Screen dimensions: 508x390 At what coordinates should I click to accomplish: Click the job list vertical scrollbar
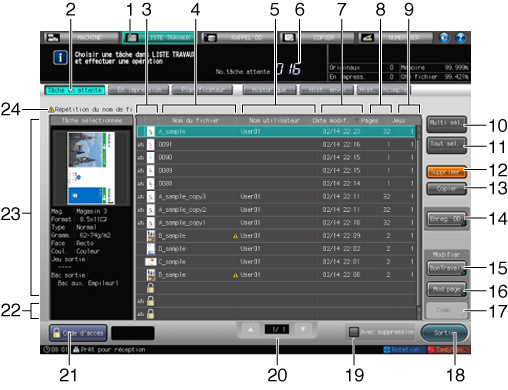(419, 222)
